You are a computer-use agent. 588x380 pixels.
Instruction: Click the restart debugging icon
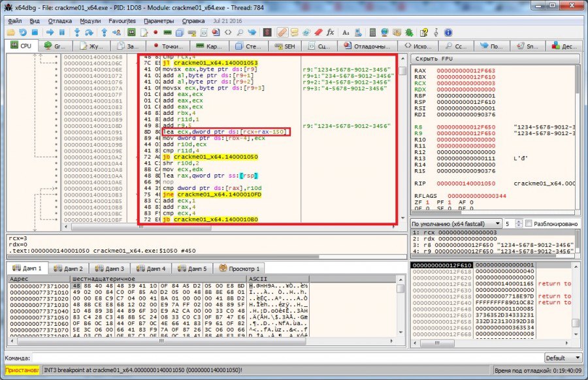(23, 31)
